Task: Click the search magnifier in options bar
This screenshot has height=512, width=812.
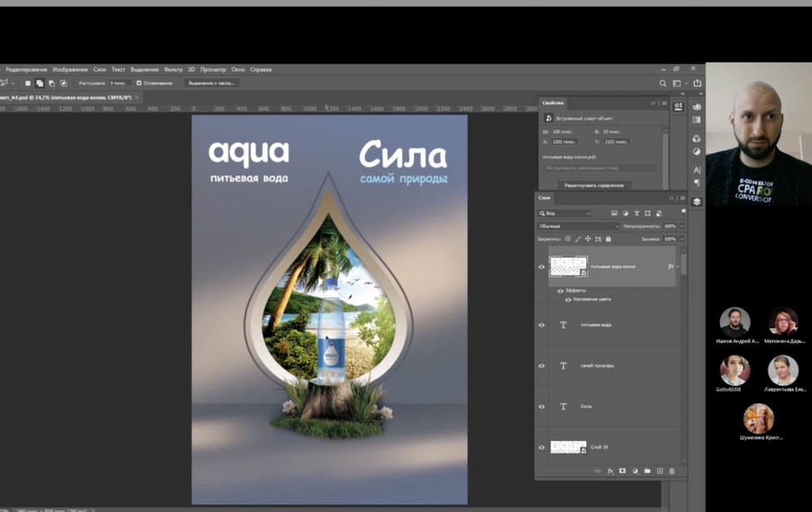Action: [663, 83]
